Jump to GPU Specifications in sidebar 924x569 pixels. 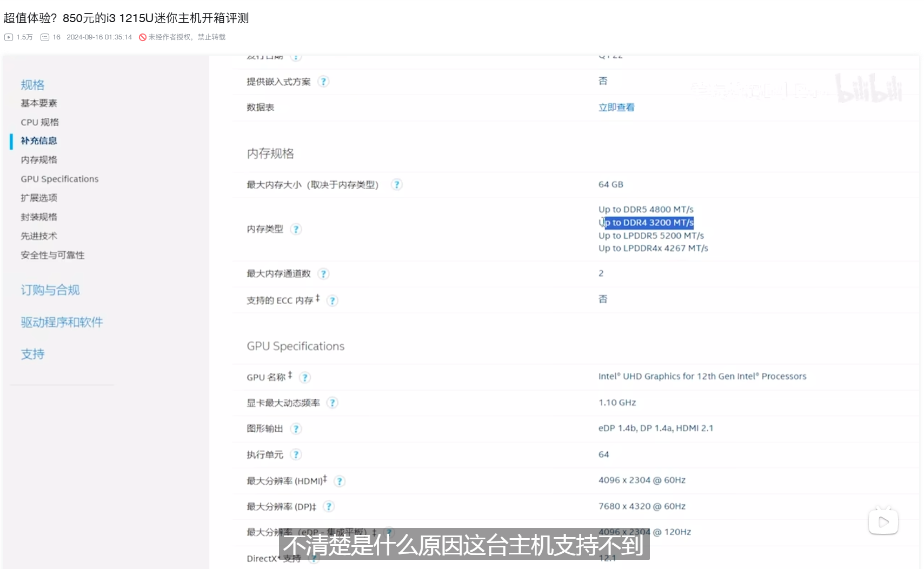(x=59, y=179)
